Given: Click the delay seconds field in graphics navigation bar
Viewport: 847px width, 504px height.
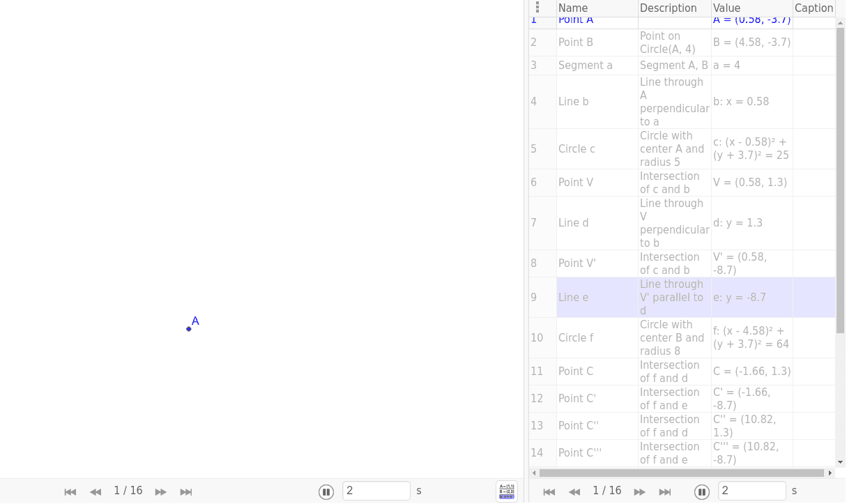Looking at the screenshot, I should click(376, 491).
